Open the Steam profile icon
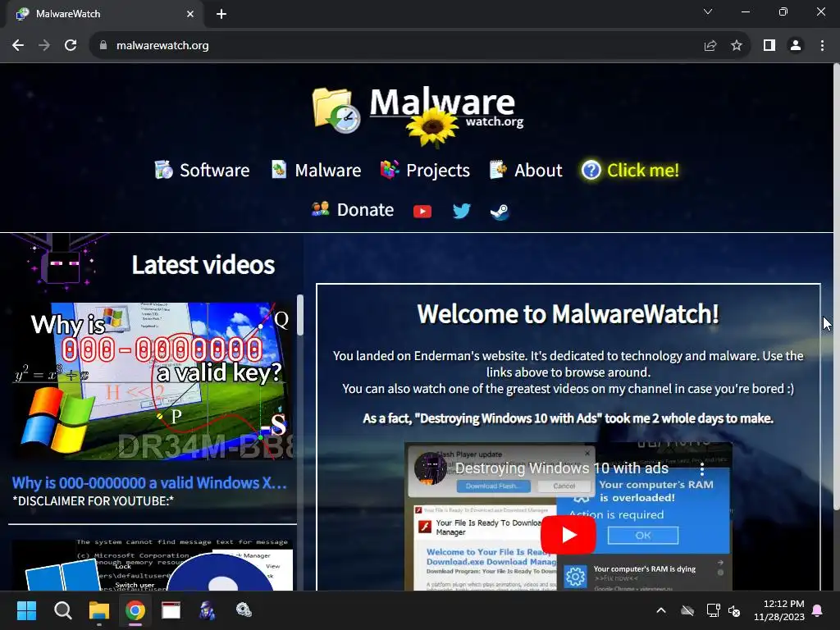The width and height of the screenshot is (840, 630). [x=500, y=211]
